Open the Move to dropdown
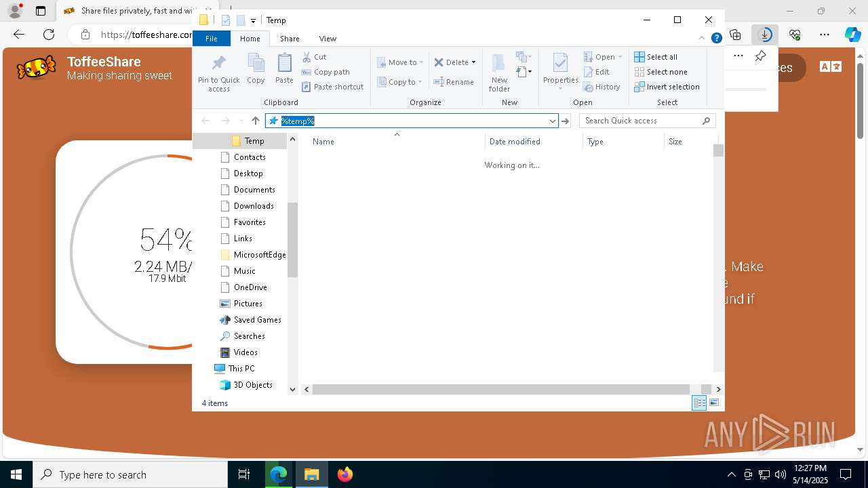Screen dimensions: 868x488 (400, 62)
